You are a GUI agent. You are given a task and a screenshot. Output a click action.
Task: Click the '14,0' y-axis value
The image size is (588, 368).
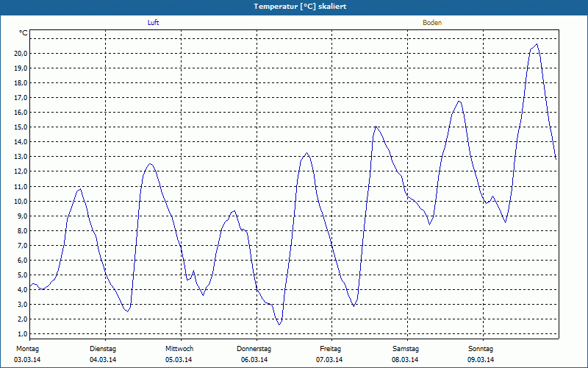pyautogui.click(x=21, y=142)
